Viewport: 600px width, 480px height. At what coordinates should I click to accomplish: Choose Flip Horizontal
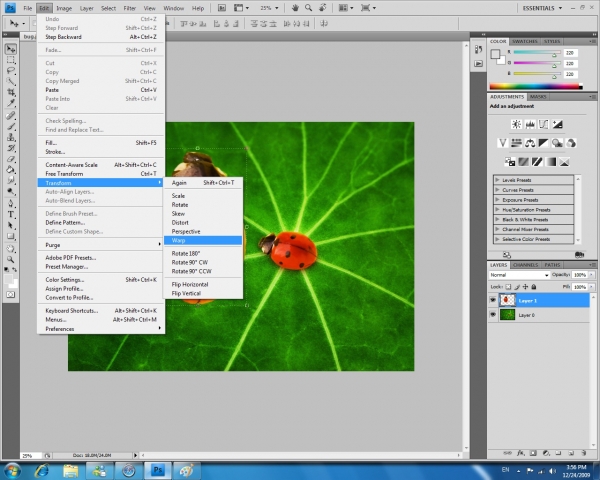[x=203, y=284]
